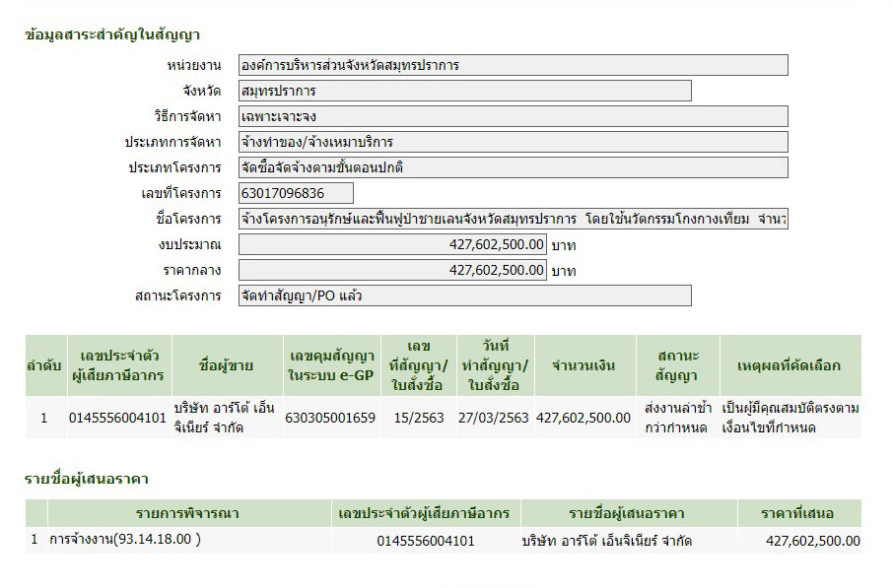Click the หน่วยงาน text field
The width and height of the screenshot is (893, 588).
coord(513,66)
